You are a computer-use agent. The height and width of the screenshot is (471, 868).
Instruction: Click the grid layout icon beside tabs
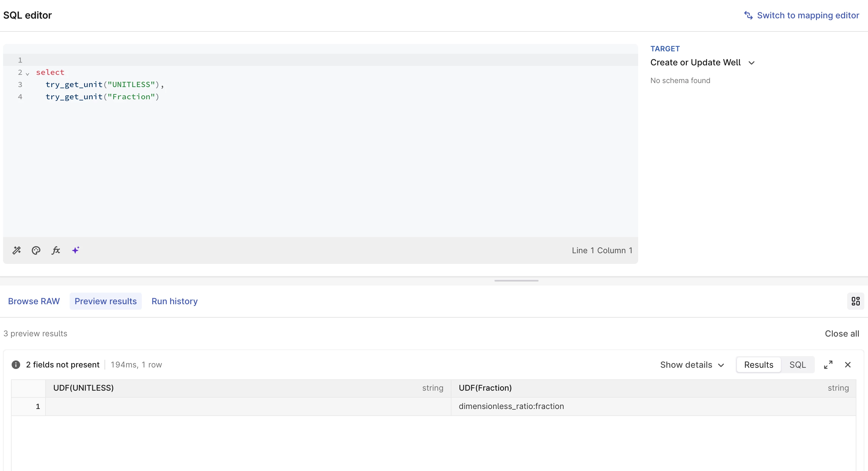[855, 301]
